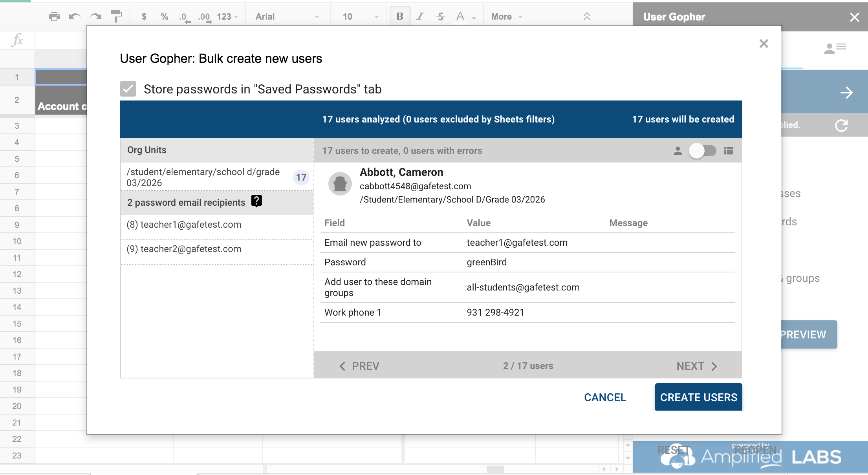This screenshot has height=475, width=868.
Task: Open the font size 10 dropdown
Action: tap(360, 16)
